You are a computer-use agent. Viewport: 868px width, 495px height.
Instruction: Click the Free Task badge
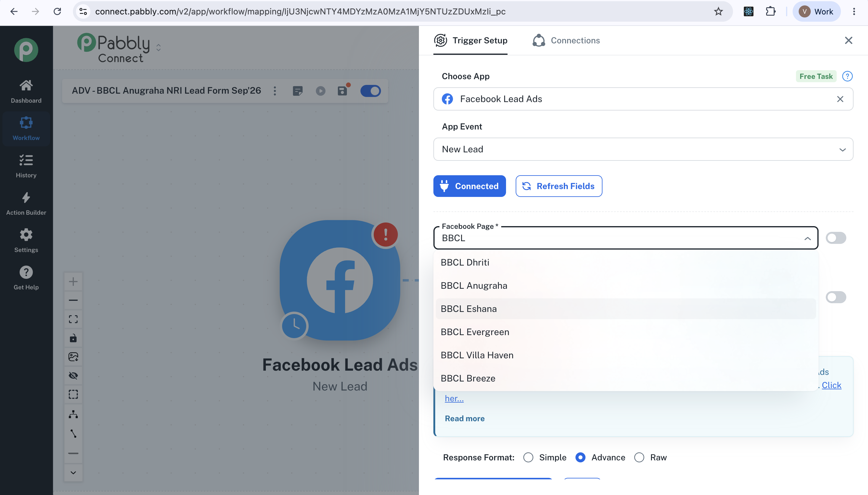[x=816, y=76]
